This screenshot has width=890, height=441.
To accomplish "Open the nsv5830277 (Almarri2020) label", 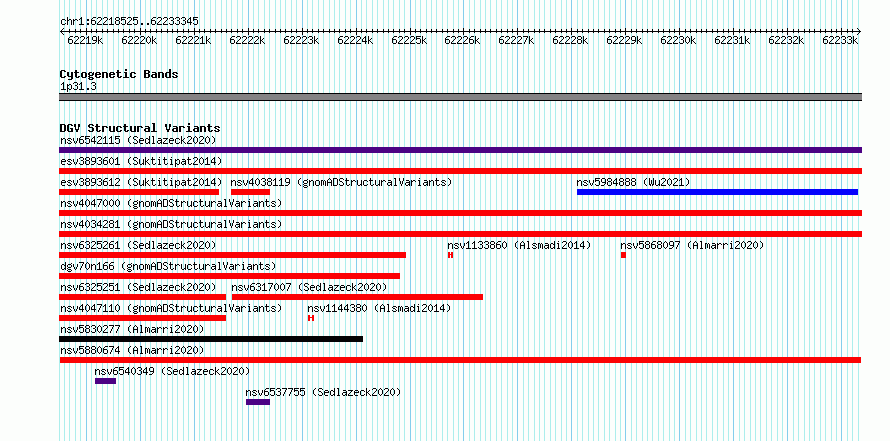I will point(132,329).
